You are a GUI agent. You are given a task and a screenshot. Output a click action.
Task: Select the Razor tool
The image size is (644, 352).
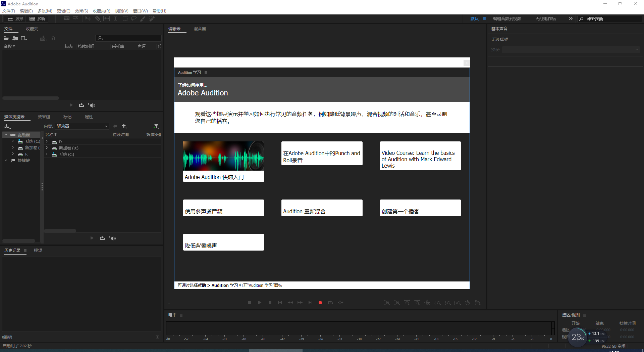98,18
